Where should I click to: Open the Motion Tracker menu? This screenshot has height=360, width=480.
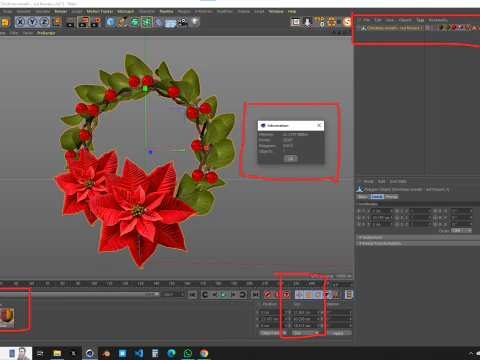tap(100, 11)
